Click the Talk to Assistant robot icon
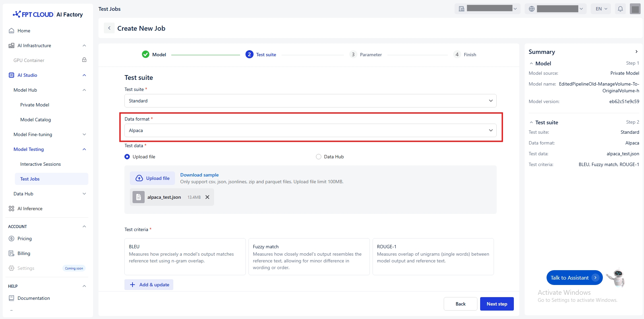This screenshot has width=644, height=319. (616, 278)
